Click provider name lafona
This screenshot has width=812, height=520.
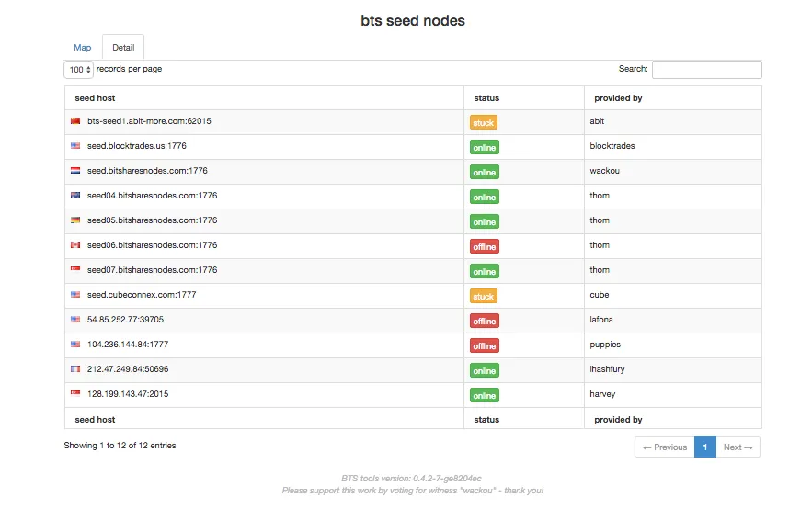point(601,320)
